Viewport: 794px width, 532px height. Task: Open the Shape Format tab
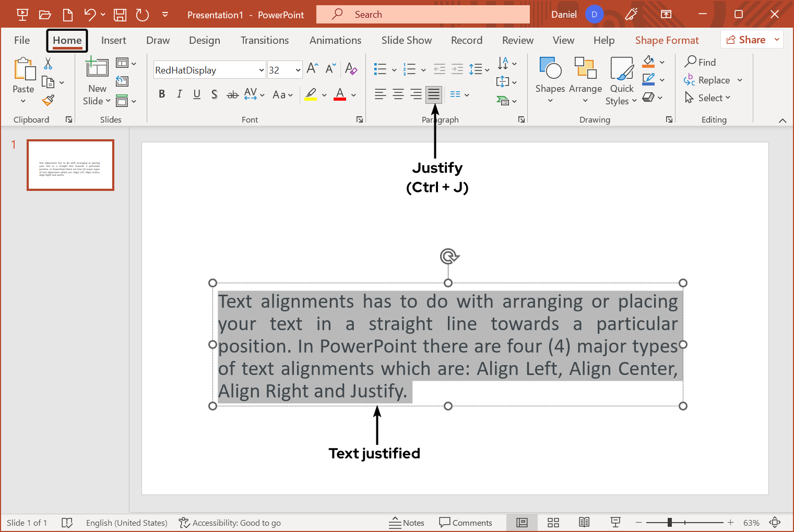[667, 40]
